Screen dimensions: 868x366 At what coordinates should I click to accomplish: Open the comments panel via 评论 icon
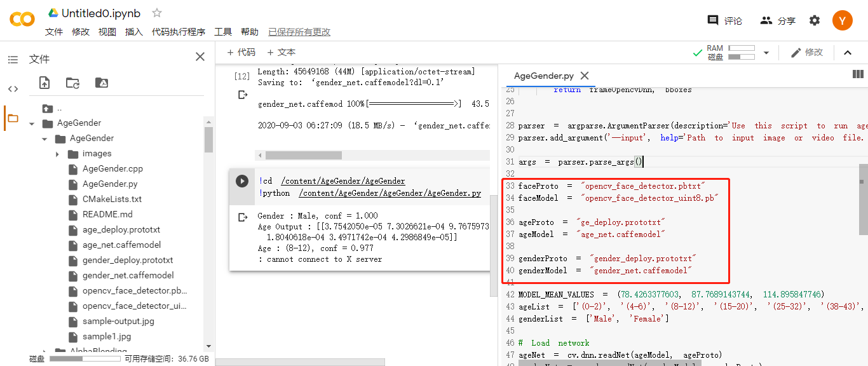click(713, 20)
